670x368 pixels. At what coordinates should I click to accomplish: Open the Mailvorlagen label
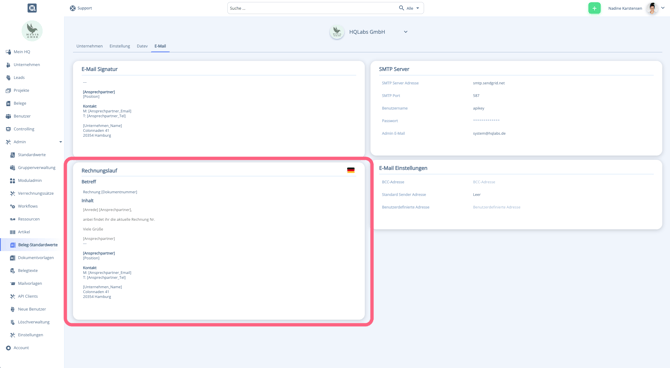(x=30, y=283)
